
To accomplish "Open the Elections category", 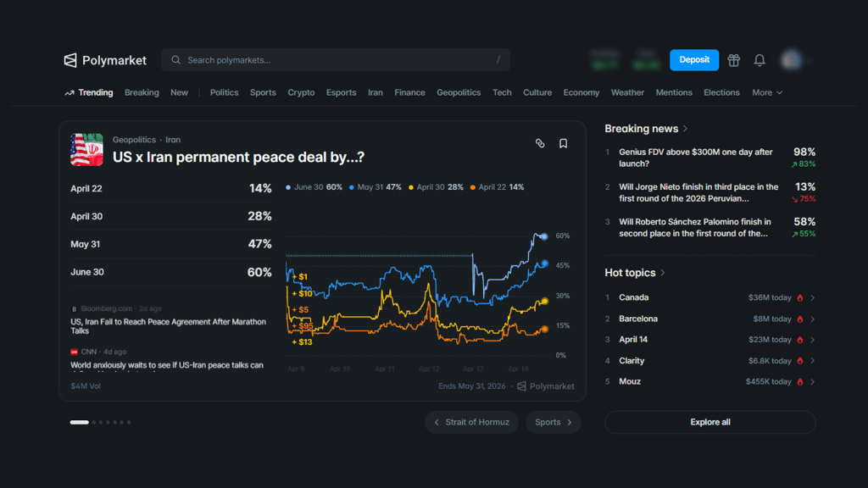I will [721, 92].
